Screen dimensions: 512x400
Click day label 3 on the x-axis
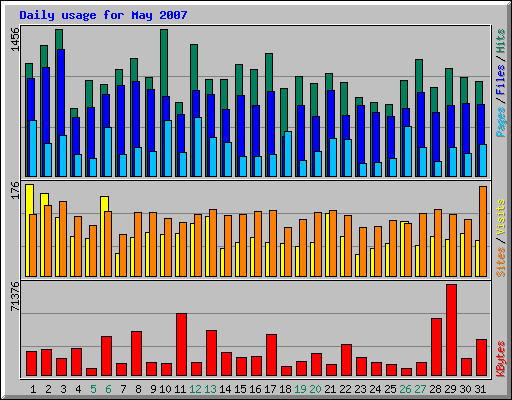(63, 389)
